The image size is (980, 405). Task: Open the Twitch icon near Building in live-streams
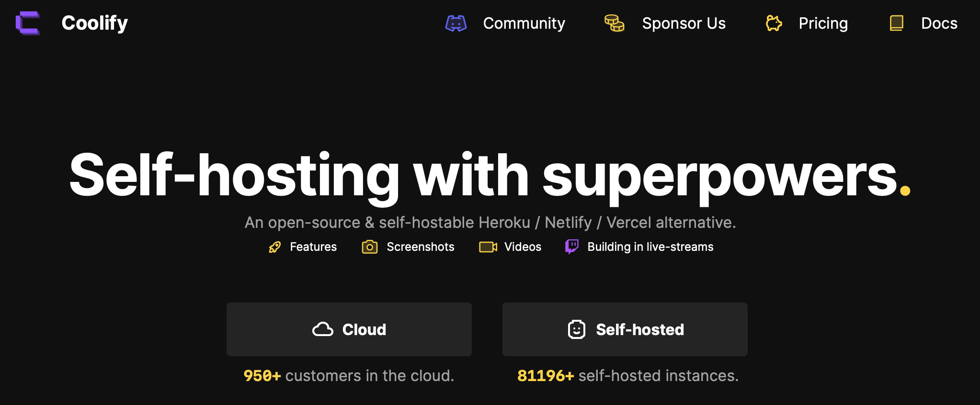coord(571,247)
